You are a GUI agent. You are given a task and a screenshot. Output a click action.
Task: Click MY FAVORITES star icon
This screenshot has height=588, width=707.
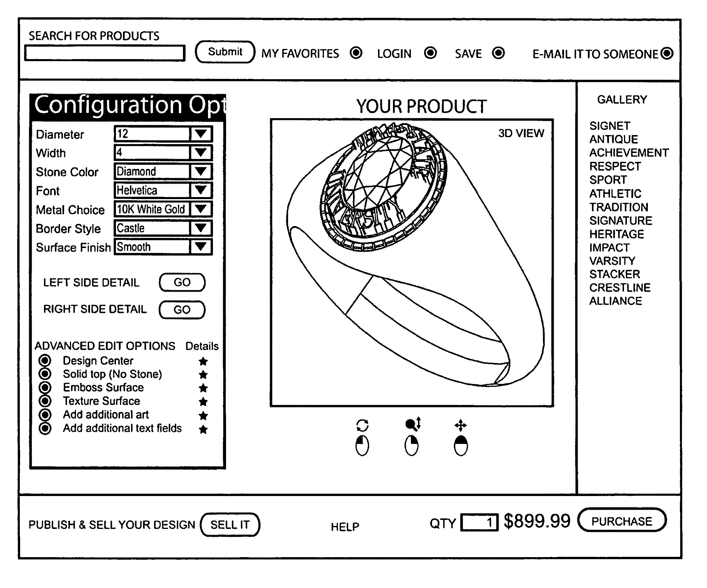click(x=357, y=54)
